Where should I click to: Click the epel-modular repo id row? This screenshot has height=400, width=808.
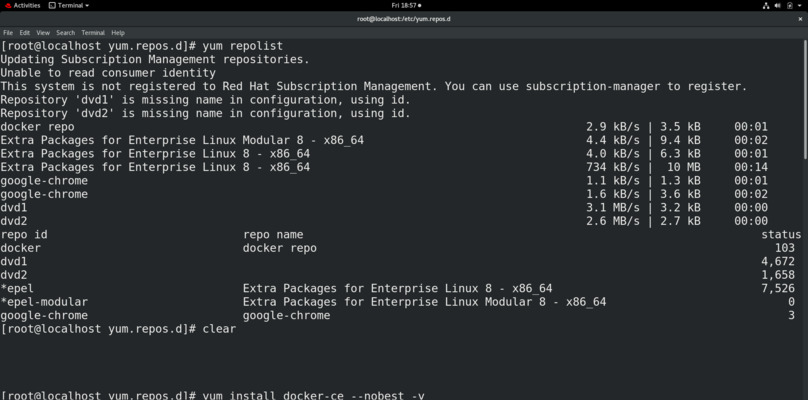[x=44, y=302]
